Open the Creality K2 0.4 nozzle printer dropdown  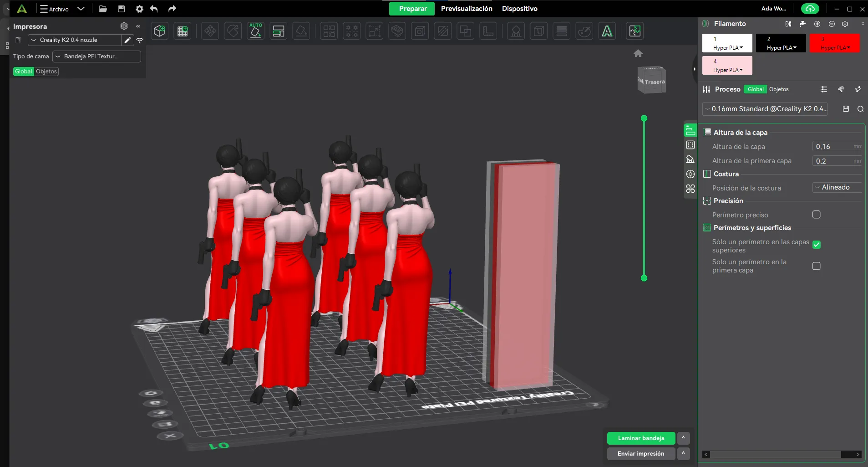coord(74,40)
